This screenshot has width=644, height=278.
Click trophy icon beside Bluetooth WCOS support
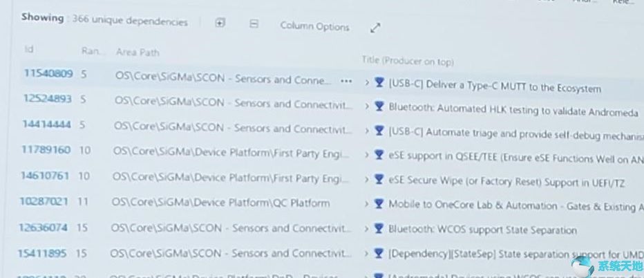pos(379,228)
